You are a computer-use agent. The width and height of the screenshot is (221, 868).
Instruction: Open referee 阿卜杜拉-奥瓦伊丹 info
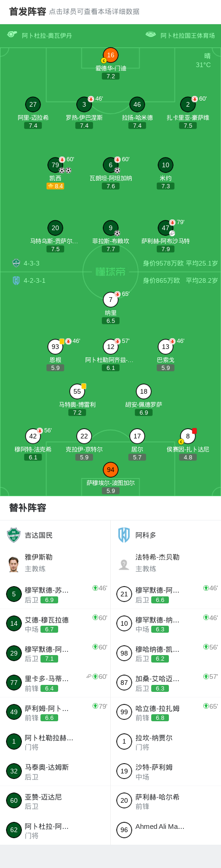tap(47, 35)
